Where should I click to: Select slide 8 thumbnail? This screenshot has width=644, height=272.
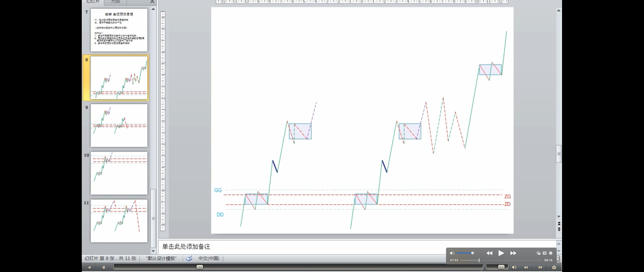pyautogui.click(x=119, y=78)
